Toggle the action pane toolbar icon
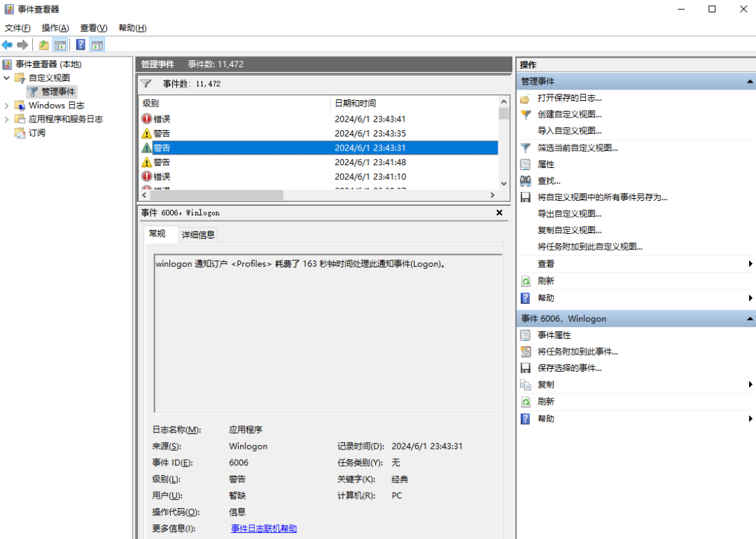Screen dimensions: 756x539 (97, 45)
